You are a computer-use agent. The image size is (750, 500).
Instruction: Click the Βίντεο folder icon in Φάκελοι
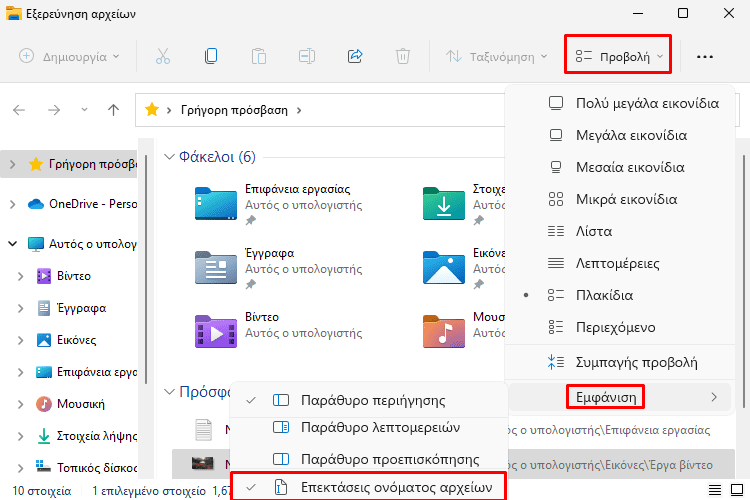(214, 332)
